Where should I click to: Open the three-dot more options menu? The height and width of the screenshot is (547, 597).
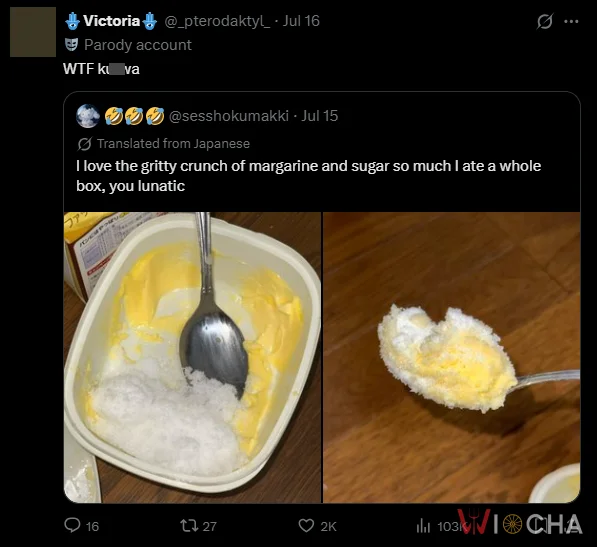571,21
